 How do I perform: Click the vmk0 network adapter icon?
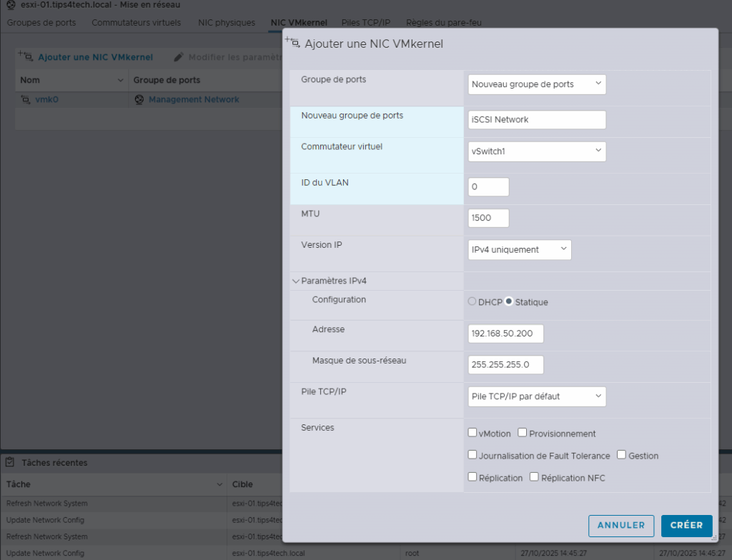[x=26, y=100]
